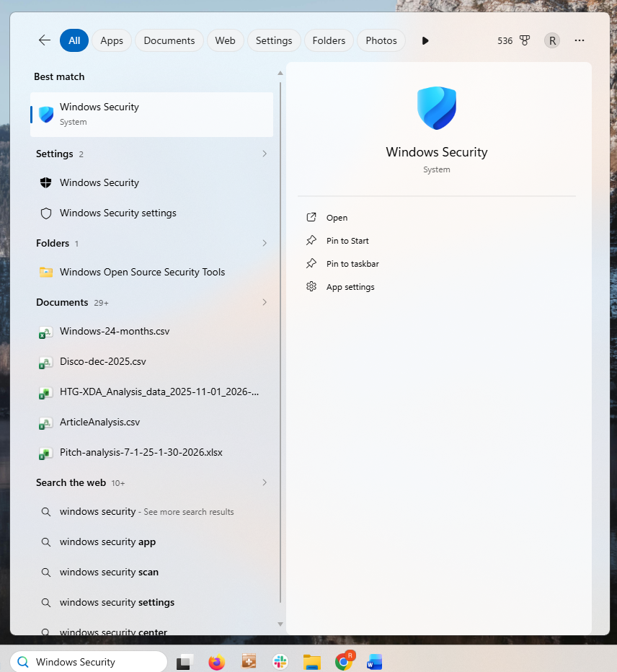
Task: Open Slack from the taskbar
Action: coord(280,662)
